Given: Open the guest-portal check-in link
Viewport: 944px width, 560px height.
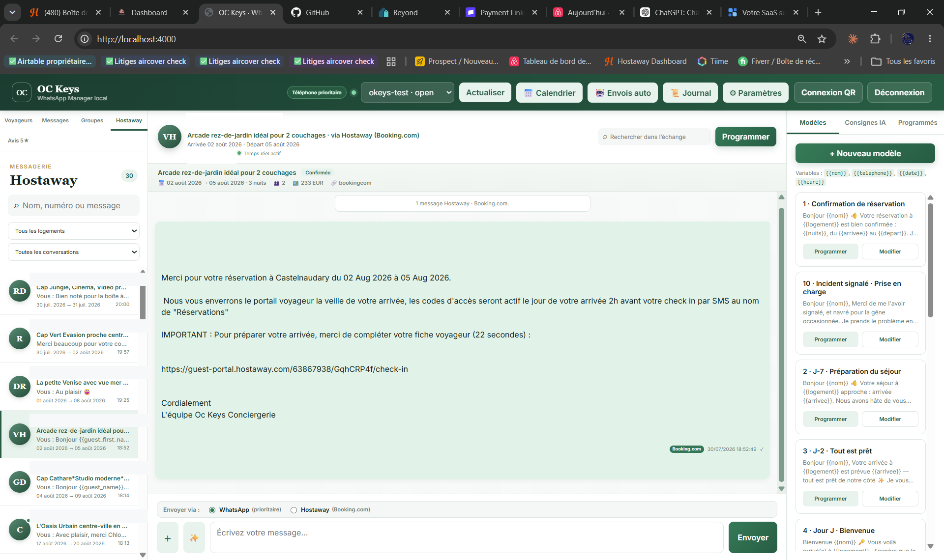Looking at the screenshot, I should point(285,369).
